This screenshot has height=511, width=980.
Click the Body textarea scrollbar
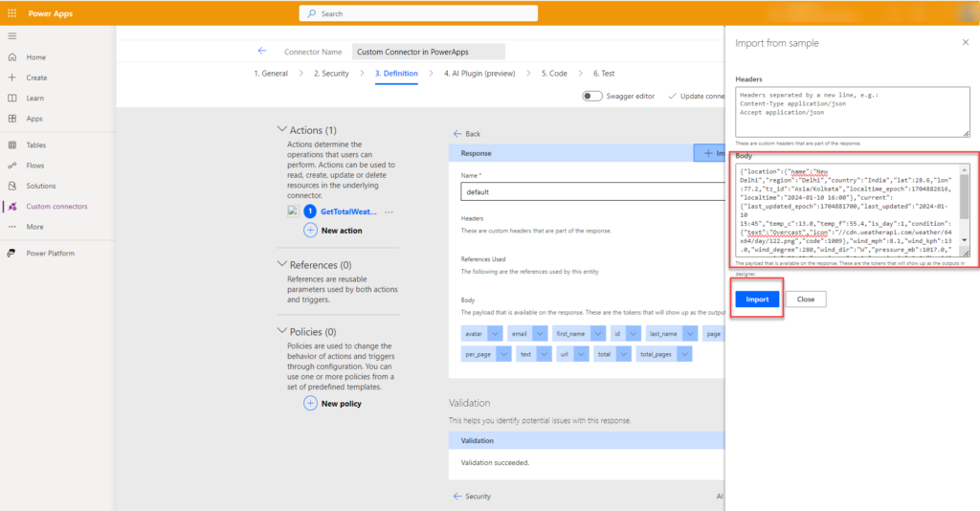[x=965, y=206]
